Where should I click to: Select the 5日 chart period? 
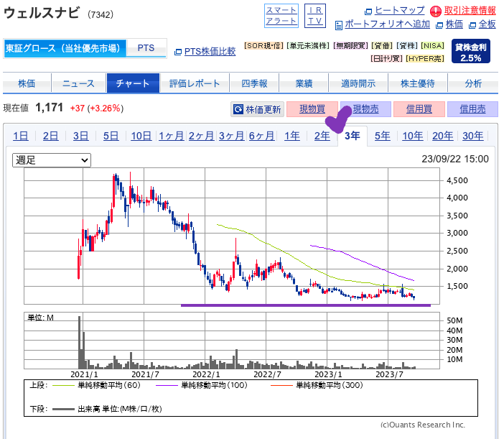coord(111,136)
